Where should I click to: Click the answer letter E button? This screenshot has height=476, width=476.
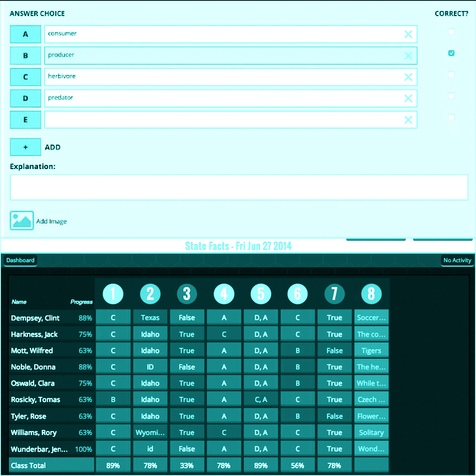pyautogui.click(x=25, y=120)
